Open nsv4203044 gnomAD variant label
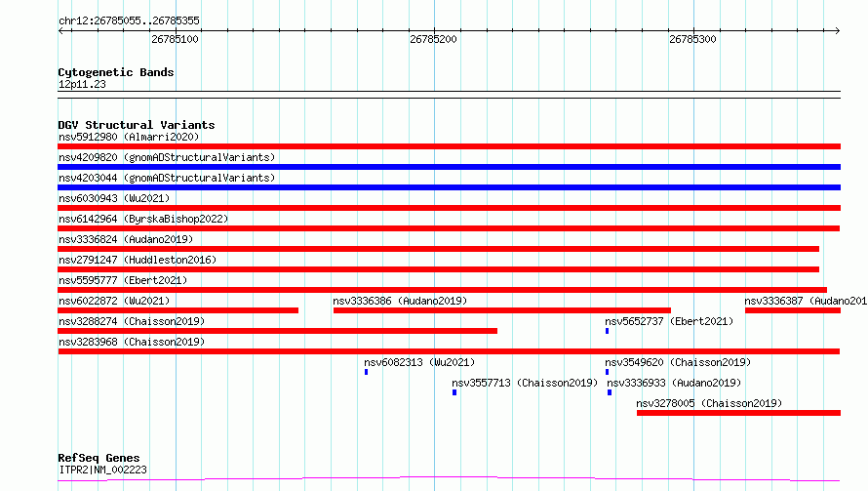The image size is (868, 491). [x=167, y=178]
